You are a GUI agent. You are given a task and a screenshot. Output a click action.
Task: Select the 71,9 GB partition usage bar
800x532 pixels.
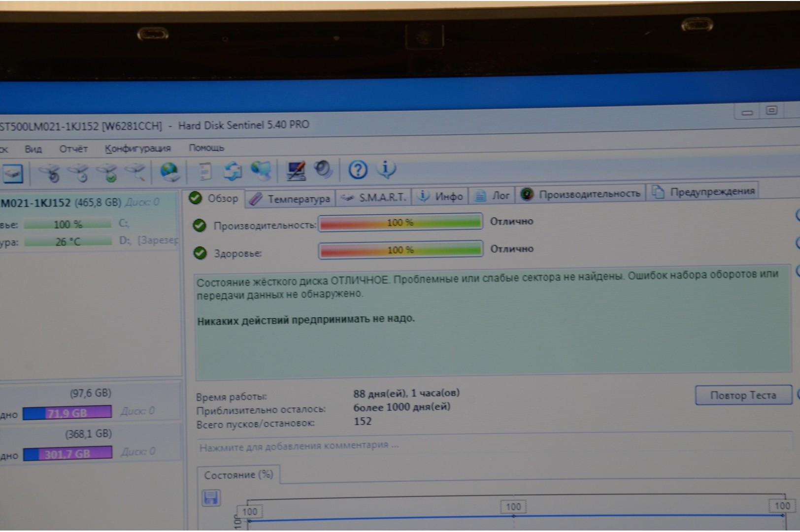[x=67, y=413]
